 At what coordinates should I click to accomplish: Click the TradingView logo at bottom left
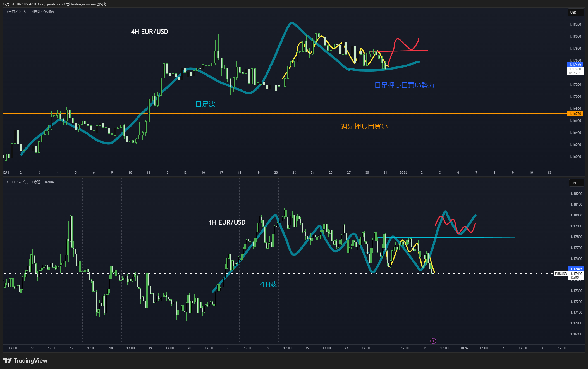(25, 361)
